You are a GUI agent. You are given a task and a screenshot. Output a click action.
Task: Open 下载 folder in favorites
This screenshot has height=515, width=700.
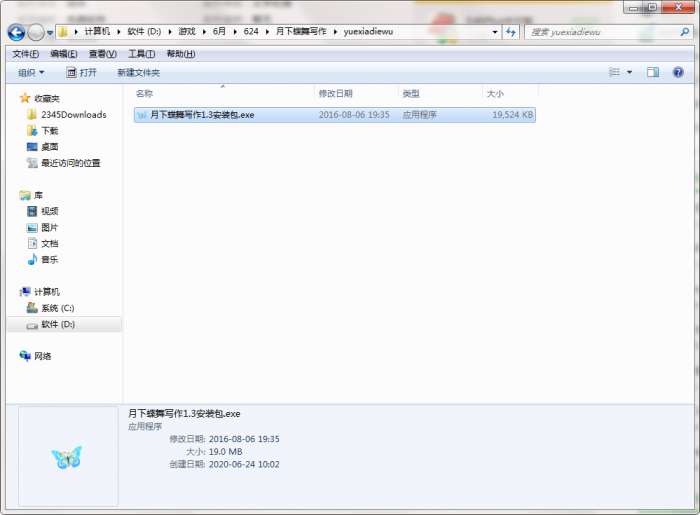coord(50,131)
